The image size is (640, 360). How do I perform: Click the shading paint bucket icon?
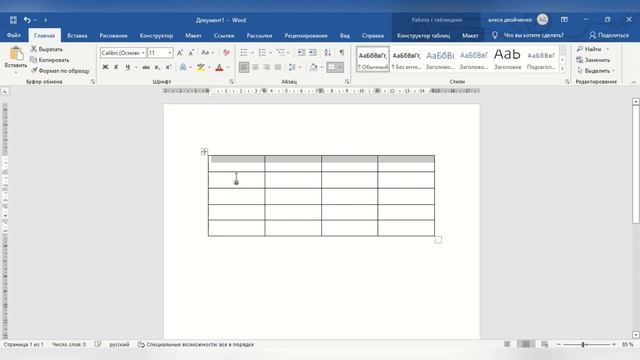[x=313, y=67]
